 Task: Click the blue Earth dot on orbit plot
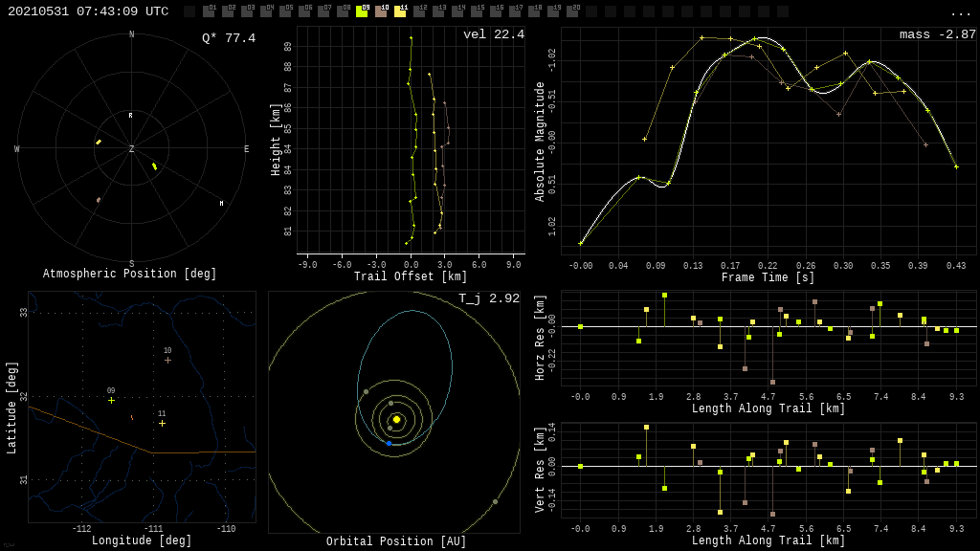pos(389,443)
